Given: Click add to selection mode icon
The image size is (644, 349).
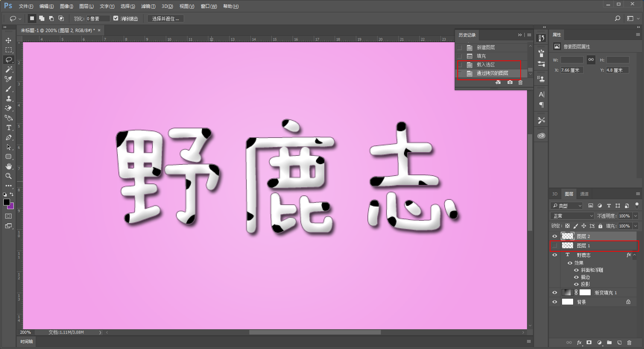Looking at the screenshot, I should click(42, 18).
